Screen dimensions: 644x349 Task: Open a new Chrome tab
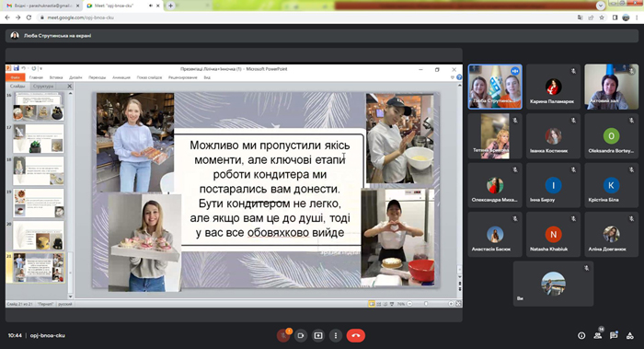(x=170, y=6)
